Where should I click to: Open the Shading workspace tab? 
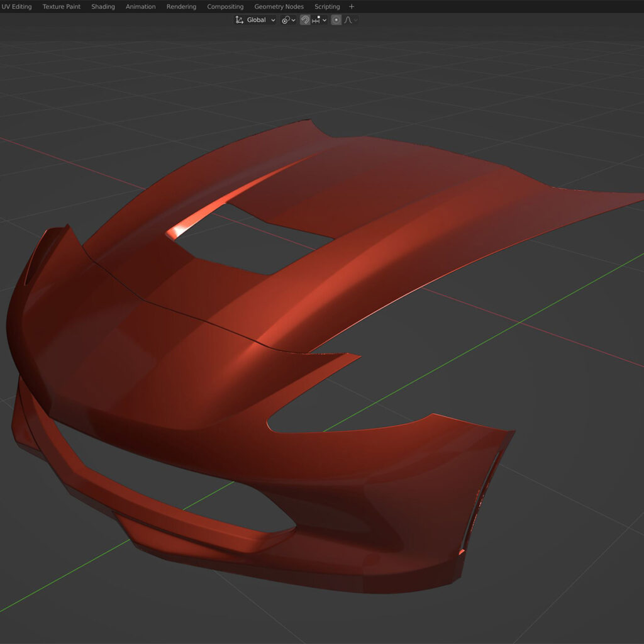tap(103, 7)
